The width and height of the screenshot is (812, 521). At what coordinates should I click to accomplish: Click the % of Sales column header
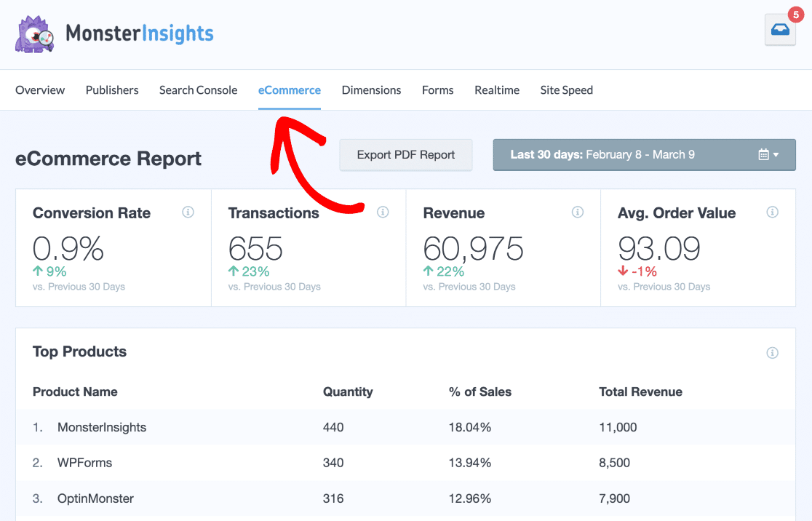point(480,392)
